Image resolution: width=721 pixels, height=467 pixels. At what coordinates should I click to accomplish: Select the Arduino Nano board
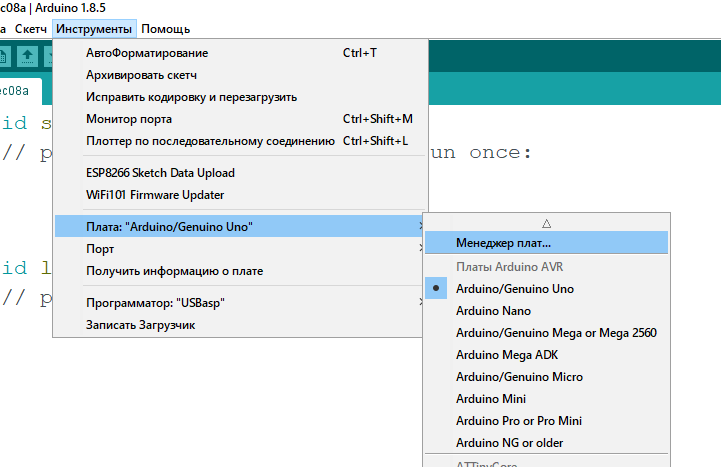546,311
